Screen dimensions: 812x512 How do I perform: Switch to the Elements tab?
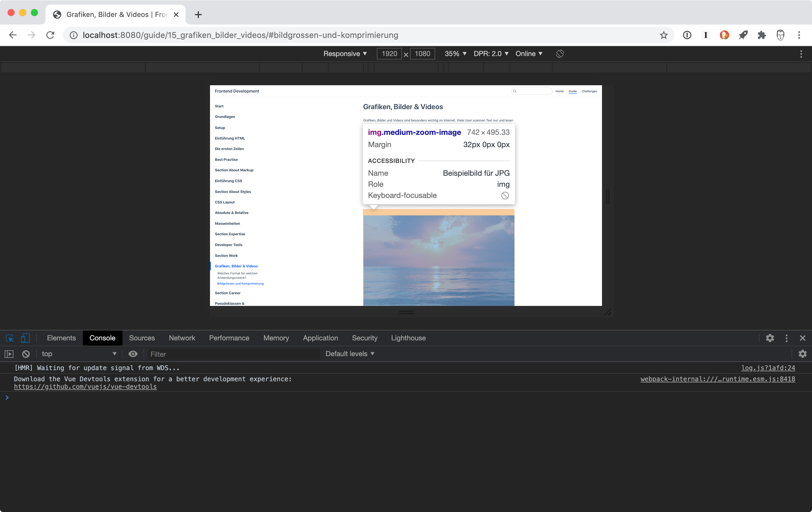pos(61,338)
